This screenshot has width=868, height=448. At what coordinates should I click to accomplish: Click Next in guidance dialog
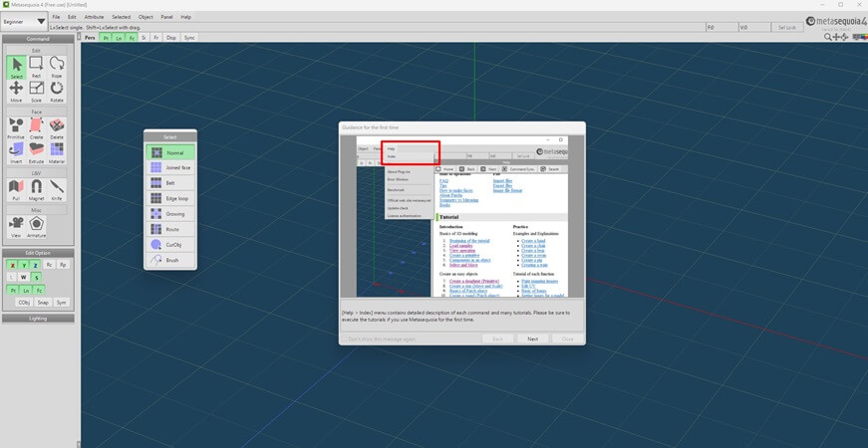[532, 338]
